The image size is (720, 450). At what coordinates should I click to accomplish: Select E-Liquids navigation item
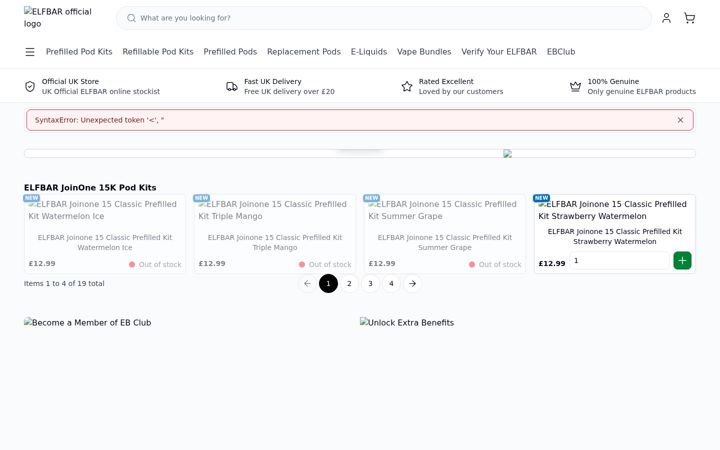[x=369, y=52]
